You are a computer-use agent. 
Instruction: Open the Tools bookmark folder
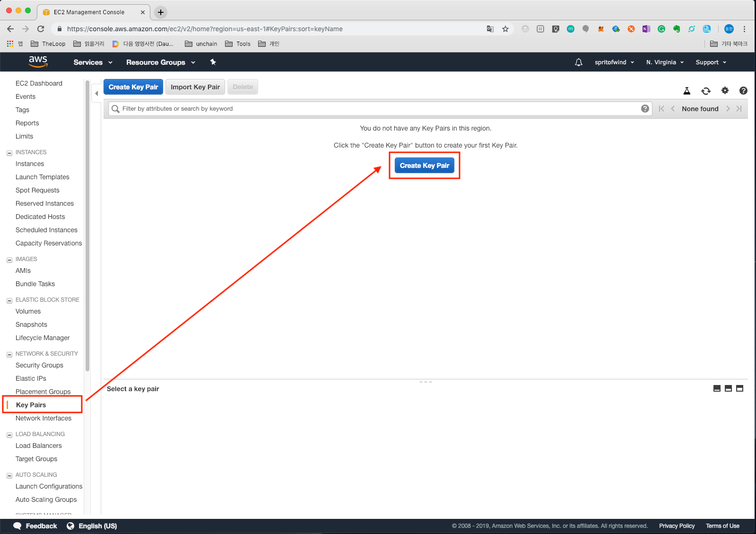[238, 44]
